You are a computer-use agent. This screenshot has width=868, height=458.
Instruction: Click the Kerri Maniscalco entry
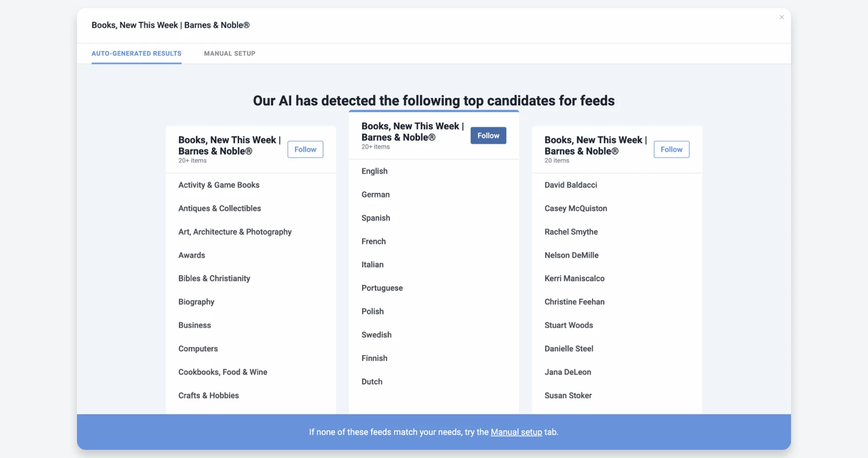(574, 279)
